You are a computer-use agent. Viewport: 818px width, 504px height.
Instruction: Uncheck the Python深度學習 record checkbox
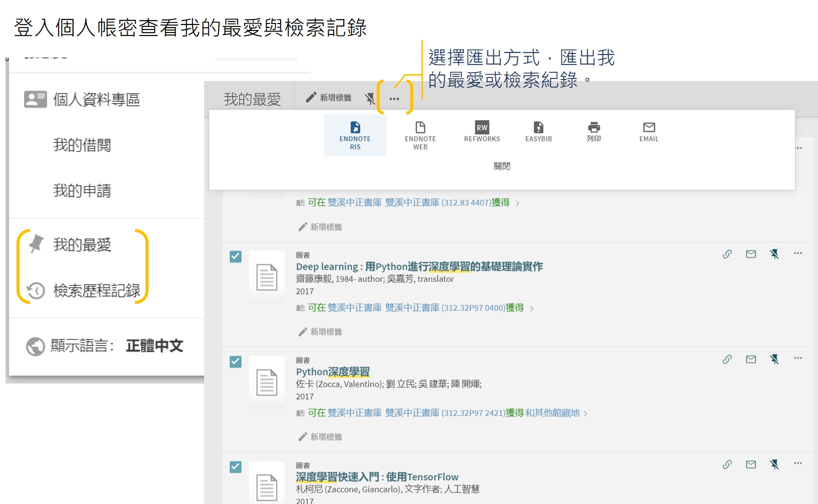(x=235, y=362)
